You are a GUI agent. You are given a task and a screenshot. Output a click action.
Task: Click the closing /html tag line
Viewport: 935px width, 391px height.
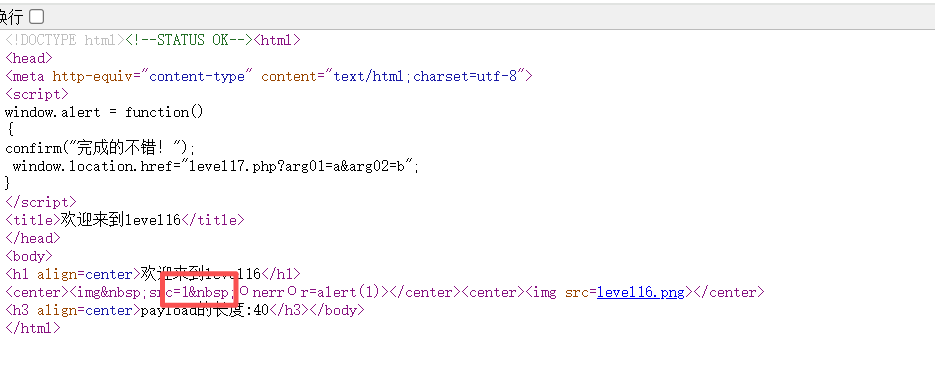pyautogui.click(x=33, y=328)
